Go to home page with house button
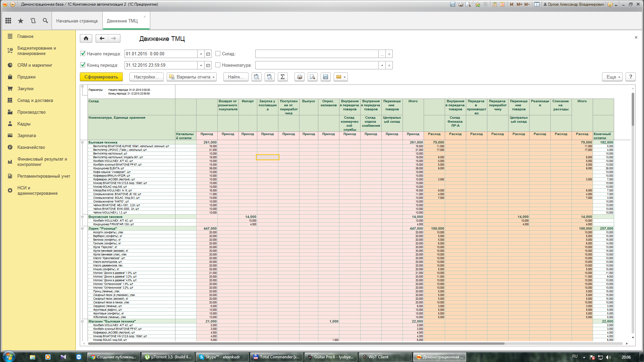This screenshot has height=362, width=644. (86, 39)
